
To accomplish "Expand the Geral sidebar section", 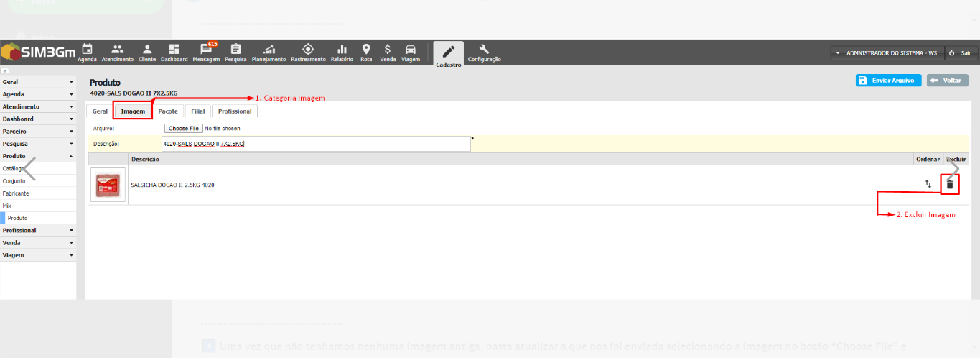I will tap(38, 82).
